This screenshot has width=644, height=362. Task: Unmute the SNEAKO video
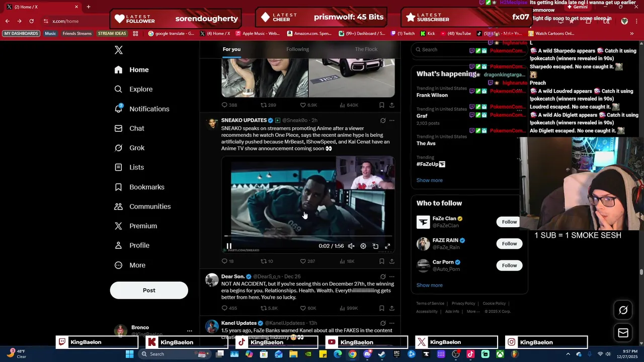click(351, 246)
